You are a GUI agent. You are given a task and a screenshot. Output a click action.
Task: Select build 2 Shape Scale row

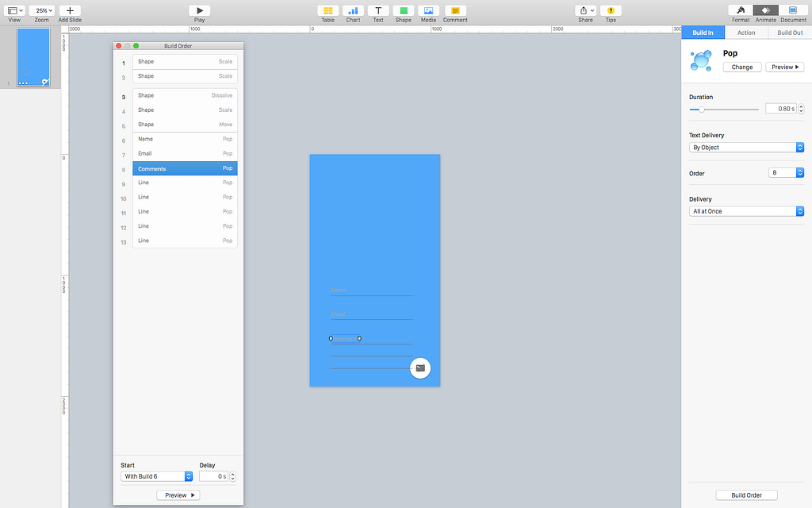[185, 76]
